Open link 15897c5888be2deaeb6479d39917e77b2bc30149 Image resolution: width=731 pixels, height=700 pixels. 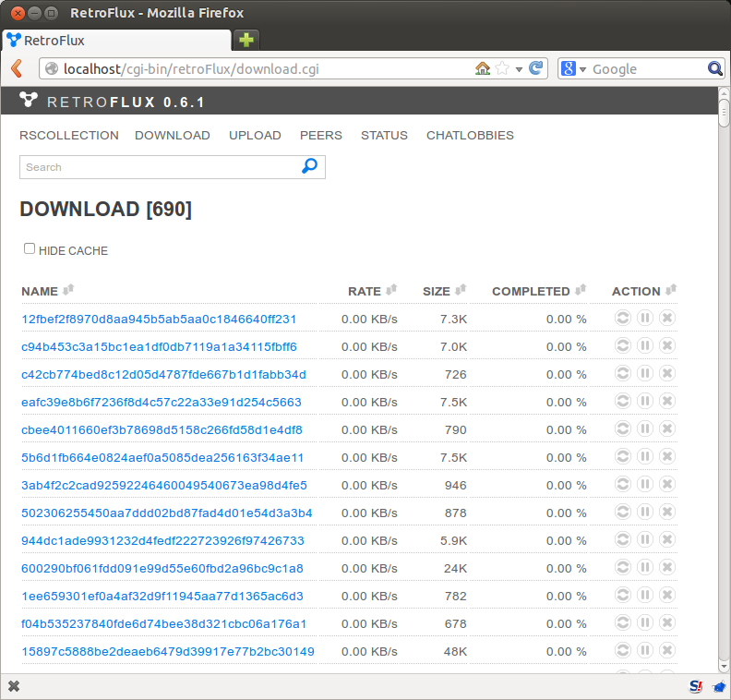coord(168,651)
